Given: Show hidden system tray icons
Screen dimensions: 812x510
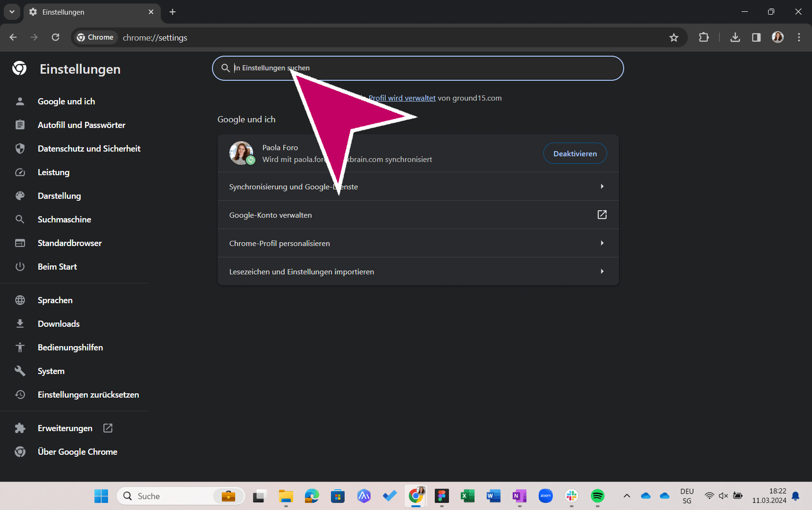Looking at the screenshot, I should [x=627, y=496].
